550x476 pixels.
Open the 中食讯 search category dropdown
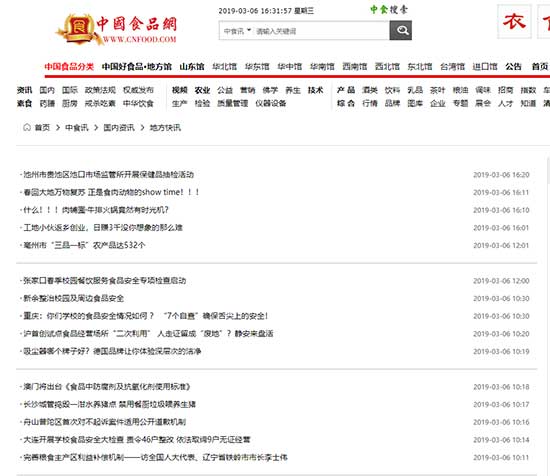pos(237,31)
